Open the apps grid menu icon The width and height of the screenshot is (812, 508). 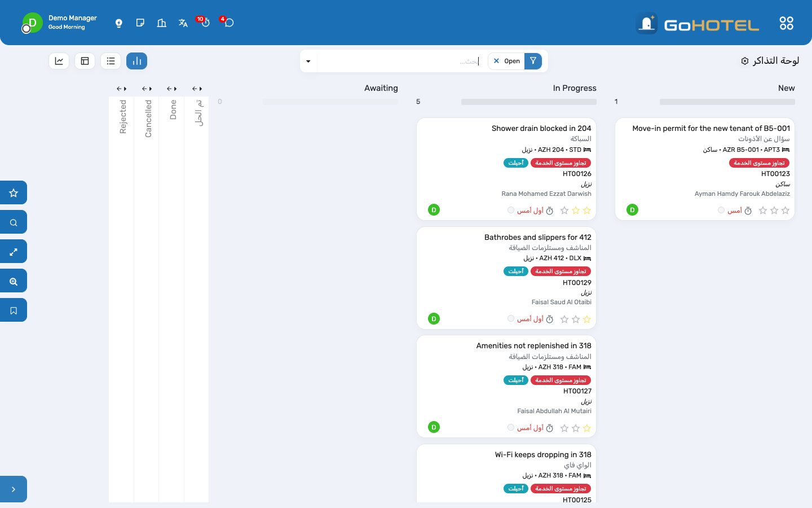786,23
